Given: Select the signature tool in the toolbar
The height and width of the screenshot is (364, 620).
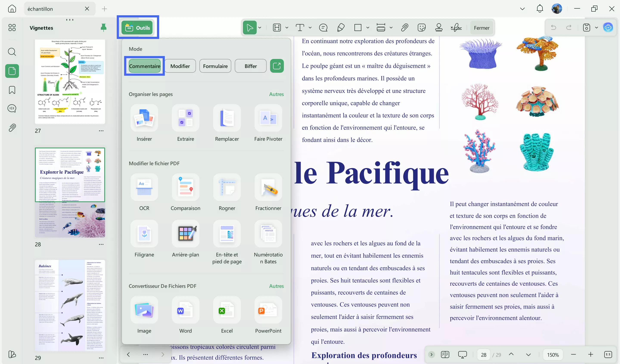Looking at the screenshot, I should coord(456,28).
